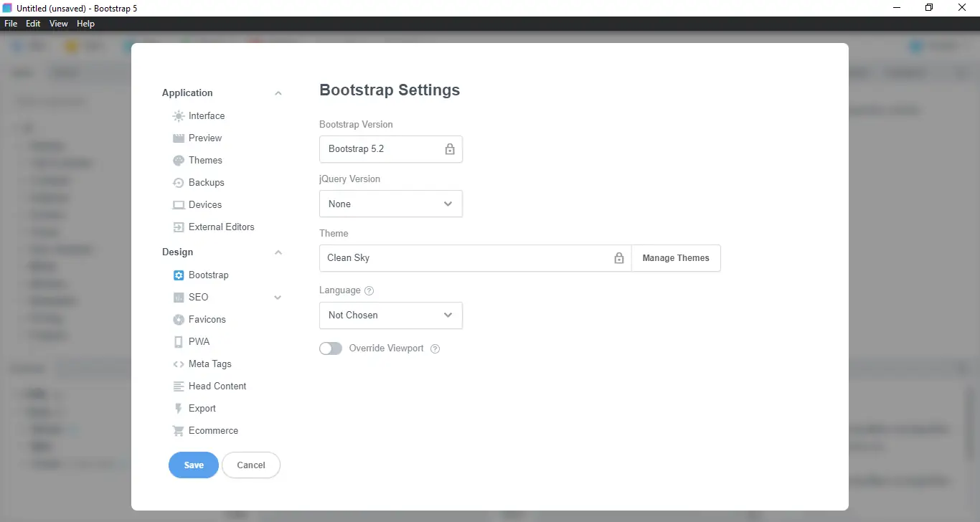Viewport: 980px width, 522px height.
Task: Save the Bootstrap settings
Action: [x=193, y=465]
